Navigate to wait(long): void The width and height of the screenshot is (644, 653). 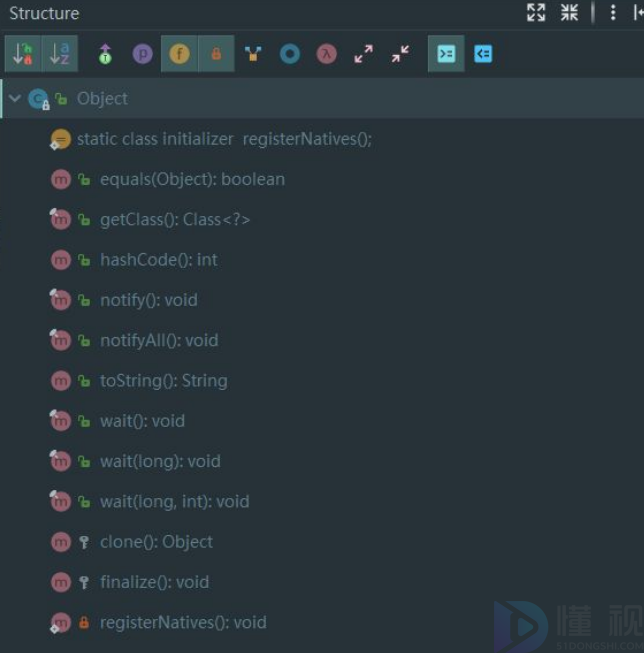coord(160,461)
